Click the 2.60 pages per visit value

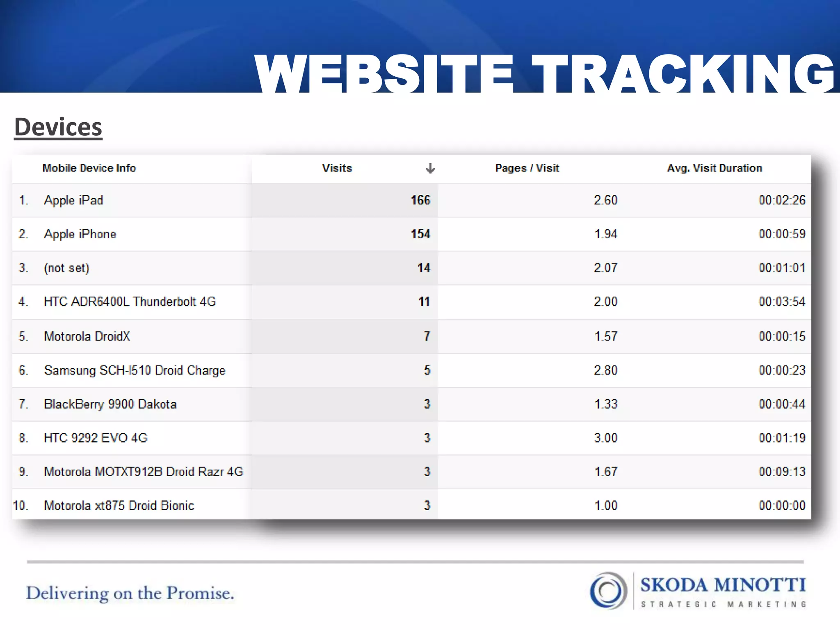coord(605,200)
